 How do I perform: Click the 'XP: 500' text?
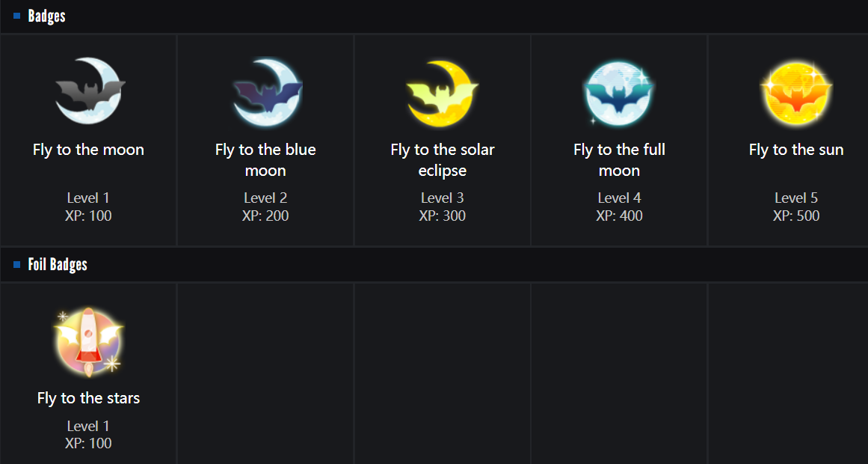[x=796, y=216]
